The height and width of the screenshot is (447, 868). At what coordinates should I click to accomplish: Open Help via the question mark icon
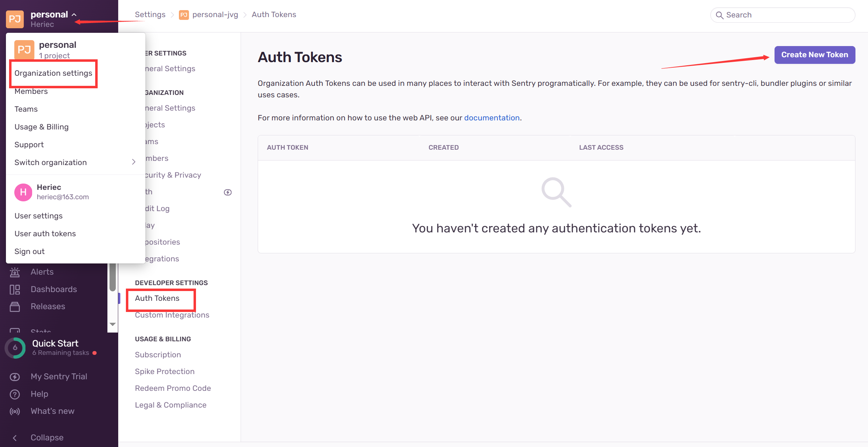point(15,394)
